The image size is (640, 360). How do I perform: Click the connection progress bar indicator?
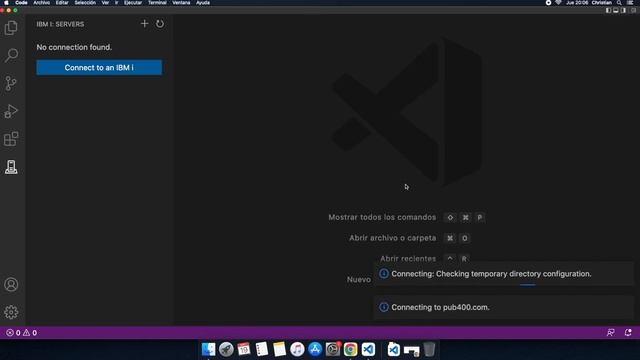[527, 285]
